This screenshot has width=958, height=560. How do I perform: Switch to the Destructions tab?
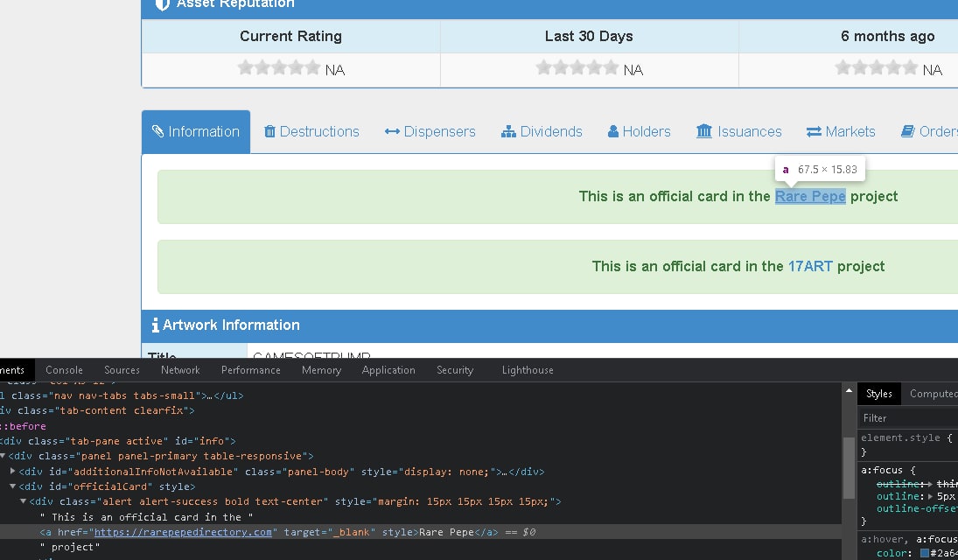click(311, 131)
